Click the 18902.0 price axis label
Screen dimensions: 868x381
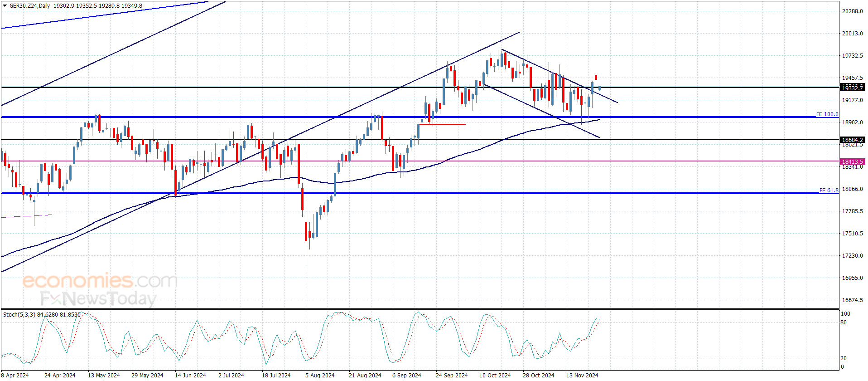[852, 122]
